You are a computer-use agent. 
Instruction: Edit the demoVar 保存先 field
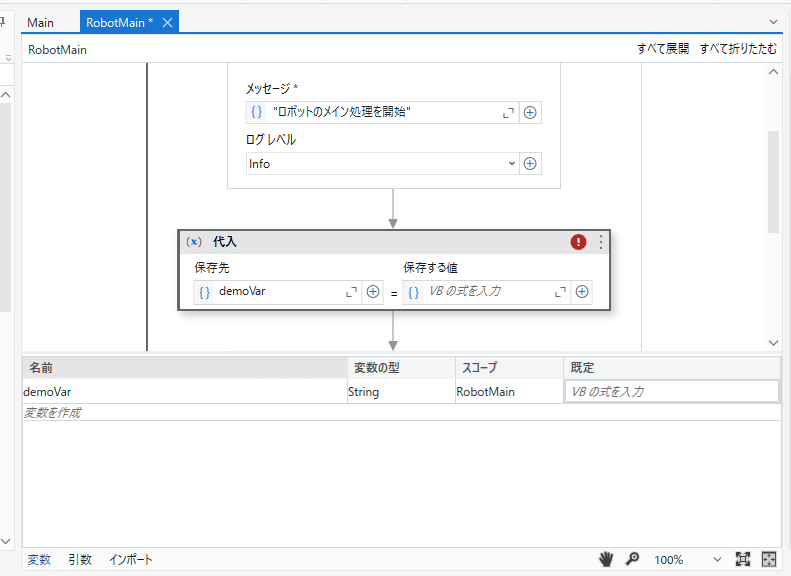pyautogui.click(x=279, y=292)
